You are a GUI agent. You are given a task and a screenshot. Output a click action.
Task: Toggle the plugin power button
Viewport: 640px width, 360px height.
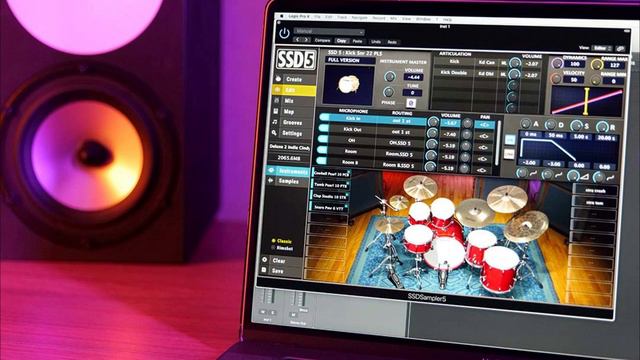point(284,33)
